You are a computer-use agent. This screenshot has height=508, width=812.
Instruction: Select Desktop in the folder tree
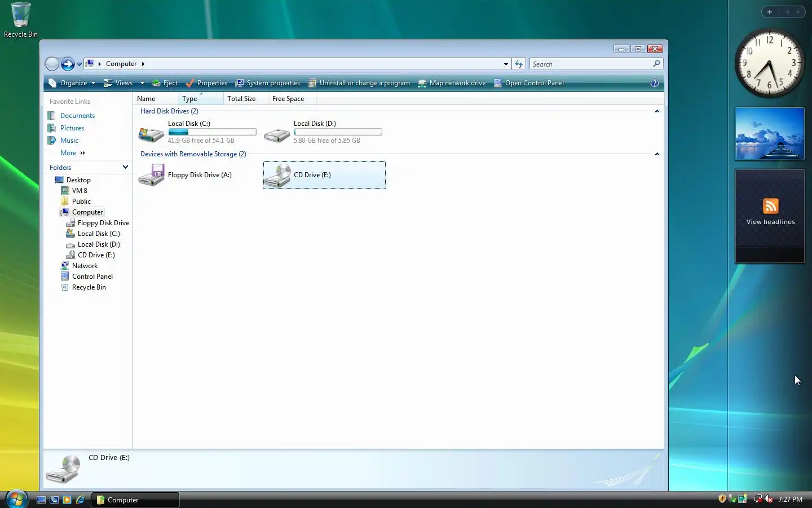78,180
